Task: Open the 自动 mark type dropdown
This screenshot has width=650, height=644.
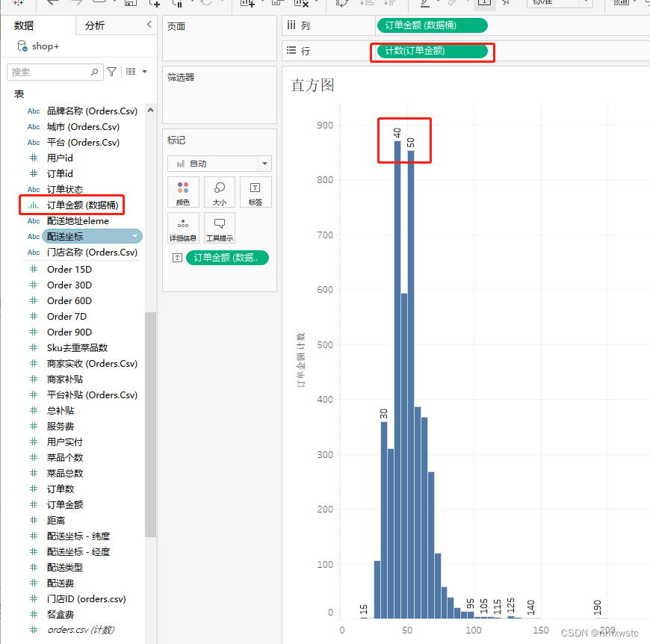Action: (219, 164)
